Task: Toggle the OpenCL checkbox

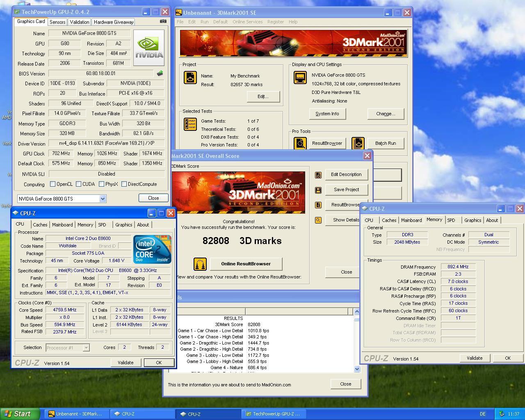Action: (52, 184)
